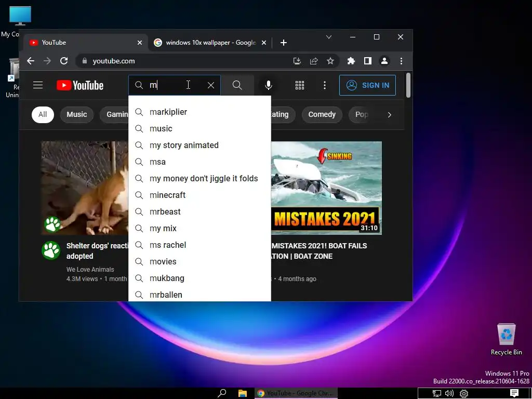Toggle Chrome side panel icon
The image size is (532, 399).
tap(367, 61)
